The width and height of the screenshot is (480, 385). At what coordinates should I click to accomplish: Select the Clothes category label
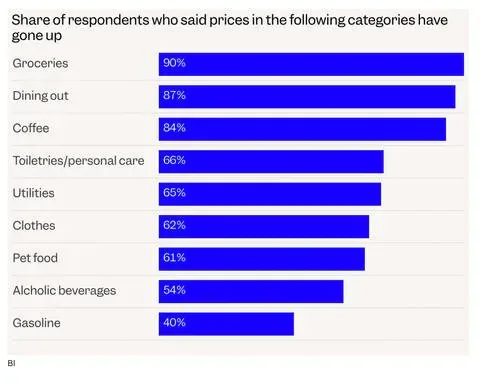point(34,226)
